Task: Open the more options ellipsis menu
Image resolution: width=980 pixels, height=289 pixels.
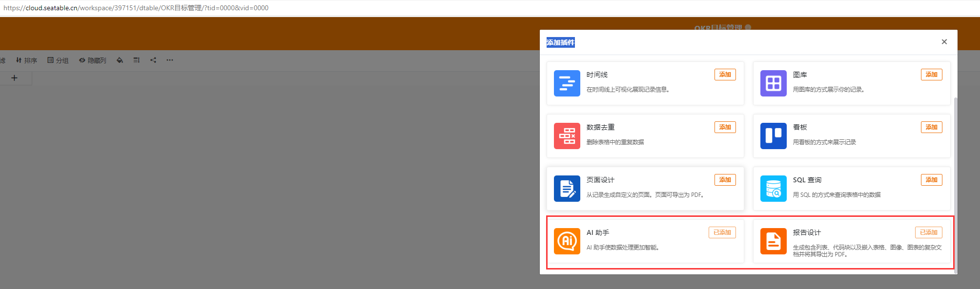Action: tap(169, 60)
